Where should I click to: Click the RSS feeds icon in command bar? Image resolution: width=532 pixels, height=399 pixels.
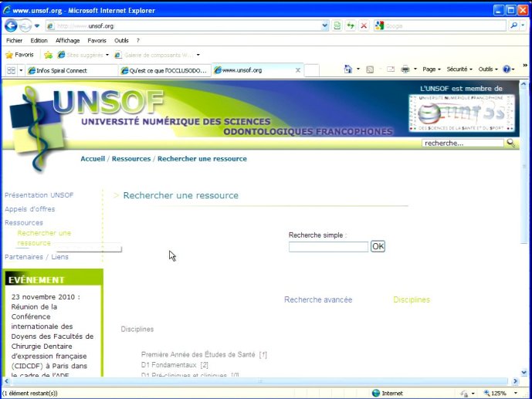tap(370, 69)
